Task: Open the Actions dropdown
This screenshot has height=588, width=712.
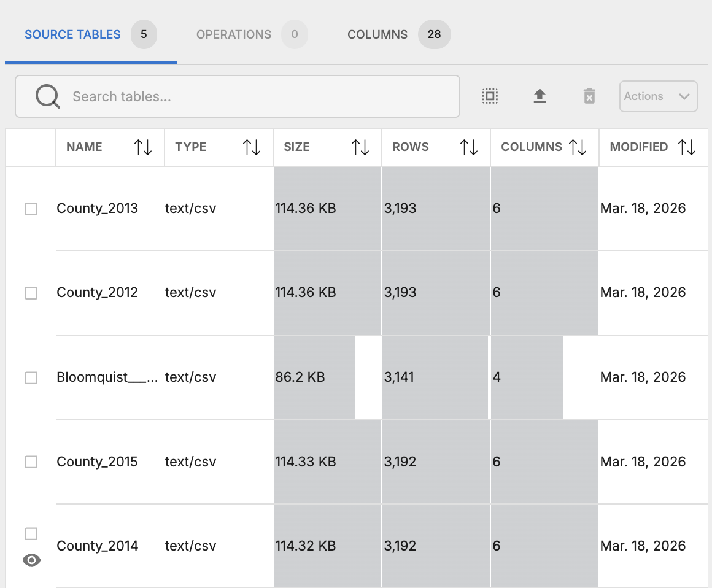Action: tap(658, 96)
